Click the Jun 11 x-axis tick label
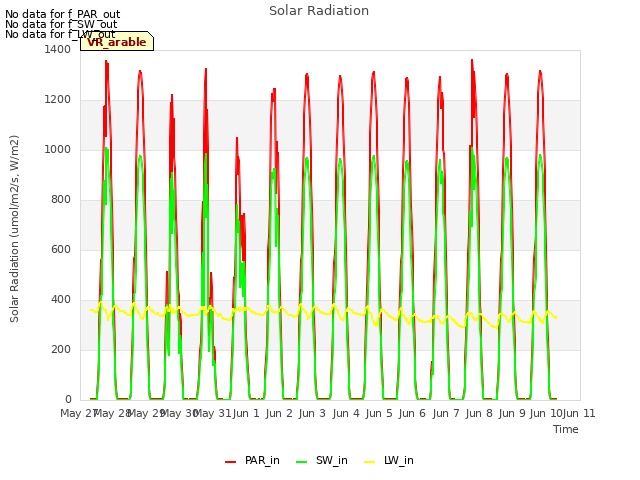The image size is (640, 480). [x=579, y=413]
